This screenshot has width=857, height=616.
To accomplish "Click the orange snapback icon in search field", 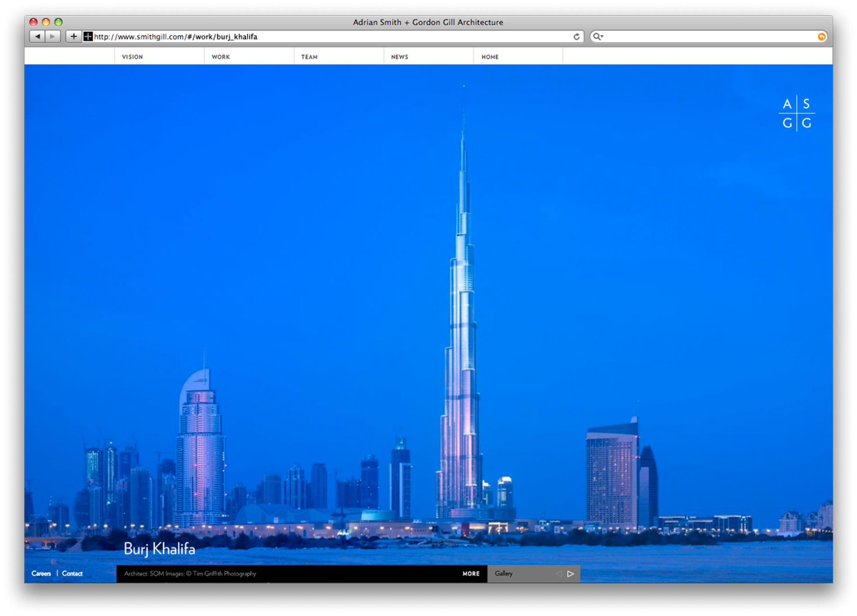I will 821,37.
